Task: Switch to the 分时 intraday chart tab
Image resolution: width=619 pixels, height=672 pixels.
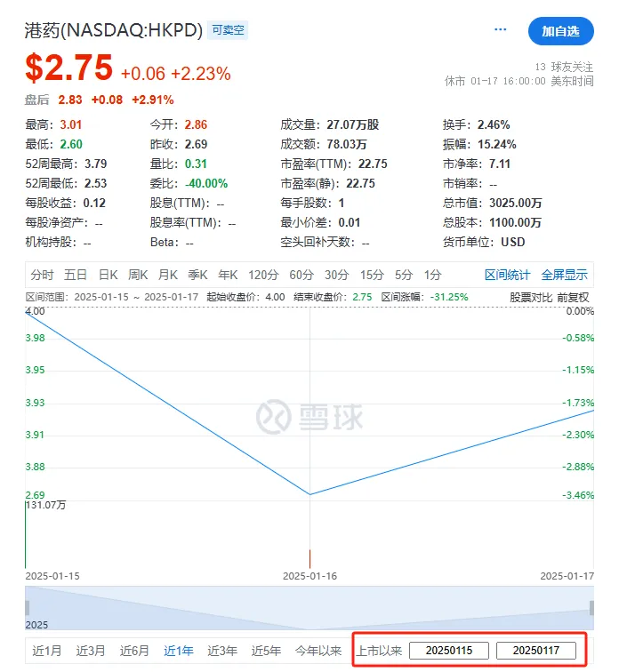Action: click(42, 275)
